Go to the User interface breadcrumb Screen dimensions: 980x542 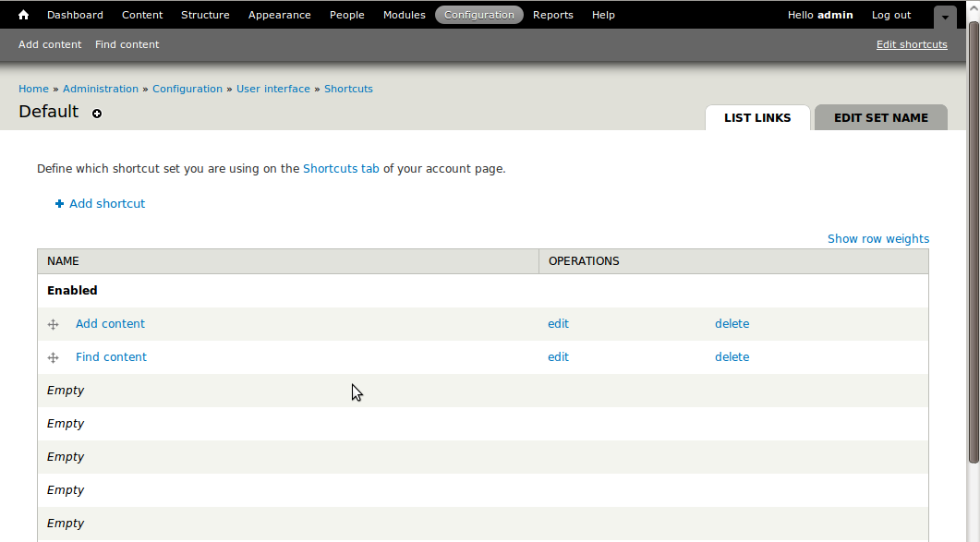coord(273,89)
